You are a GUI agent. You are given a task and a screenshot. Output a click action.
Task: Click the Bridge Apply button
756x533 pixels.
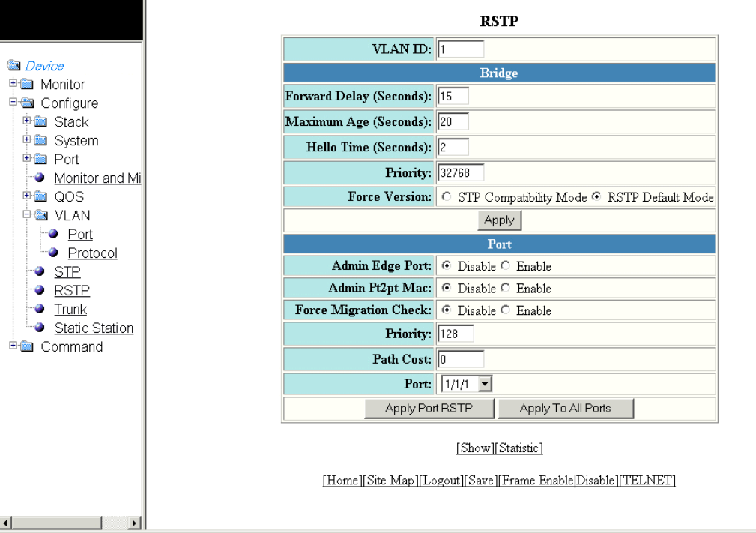(x=500, y=220)
